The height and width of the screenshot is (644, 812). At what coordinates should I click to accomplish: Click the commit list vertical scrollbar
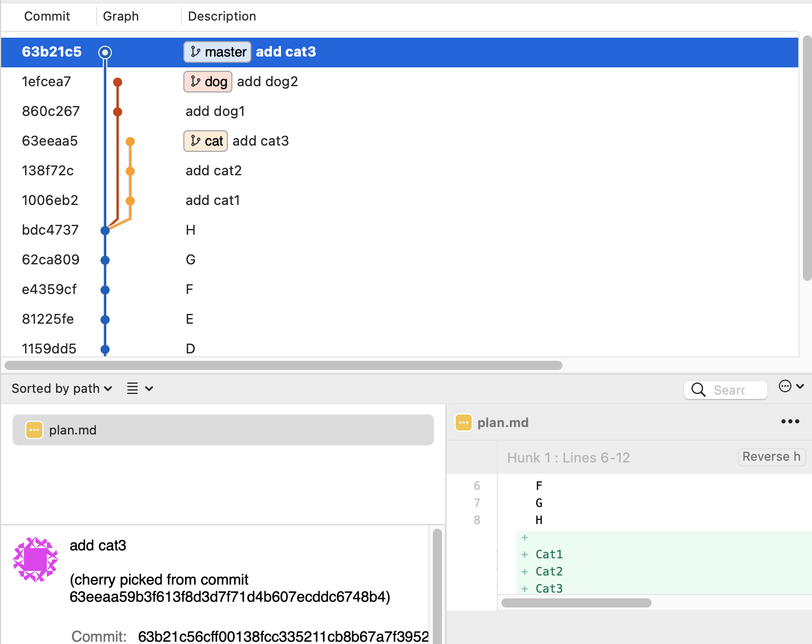pyautogui.click(x=807, y=158)
